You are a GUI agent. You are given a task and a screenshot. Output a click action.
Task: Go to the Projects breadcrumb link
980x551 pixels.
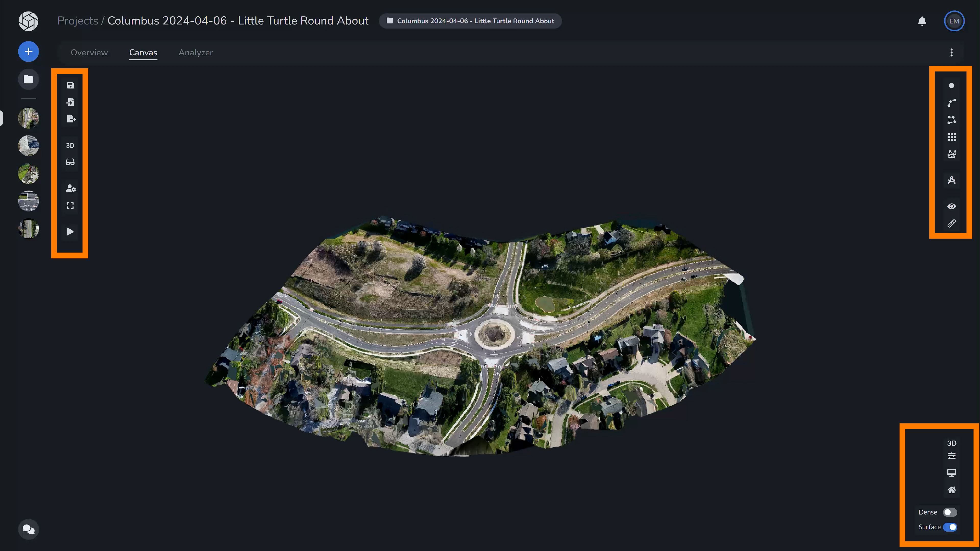tap(78, 21)
